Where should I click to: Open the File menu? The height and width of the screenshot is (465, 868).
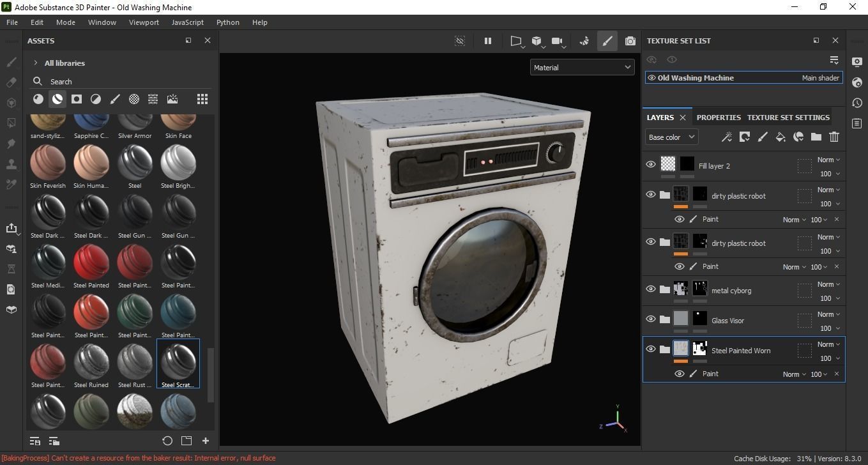(x=12, y=22)
